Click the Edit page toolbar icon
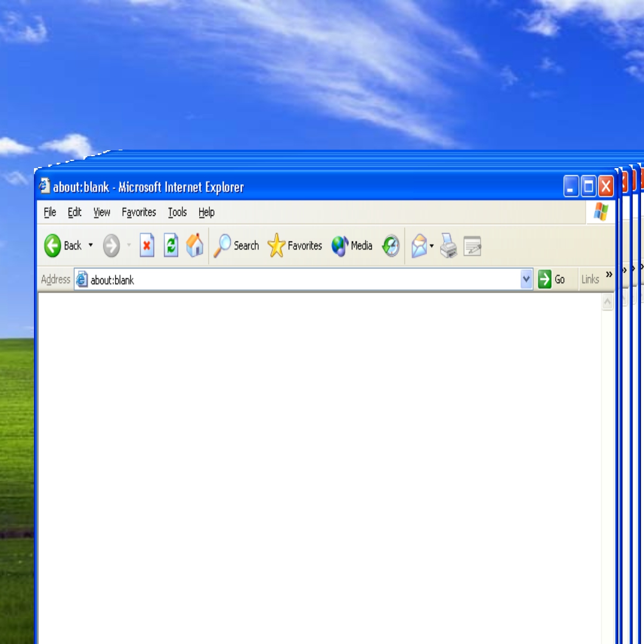This screenshot has width=644, height=644. pos(472,246)
